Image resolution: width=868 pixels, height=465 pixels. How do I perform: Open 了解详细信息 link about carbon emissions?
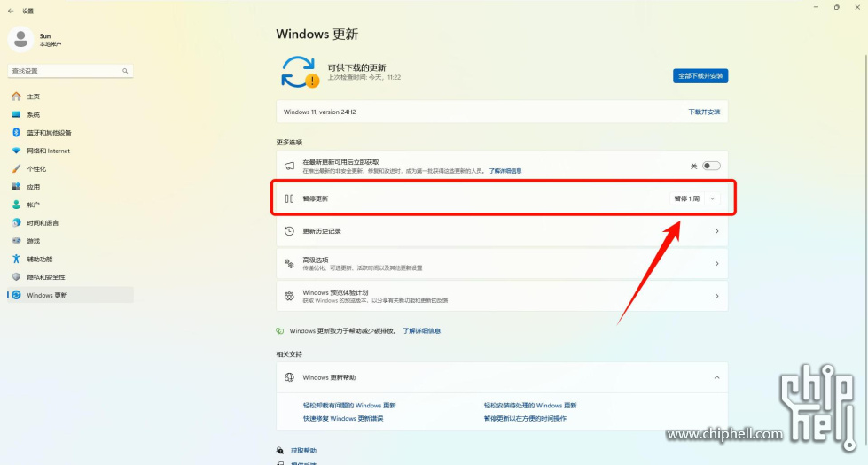pos(421,330)
